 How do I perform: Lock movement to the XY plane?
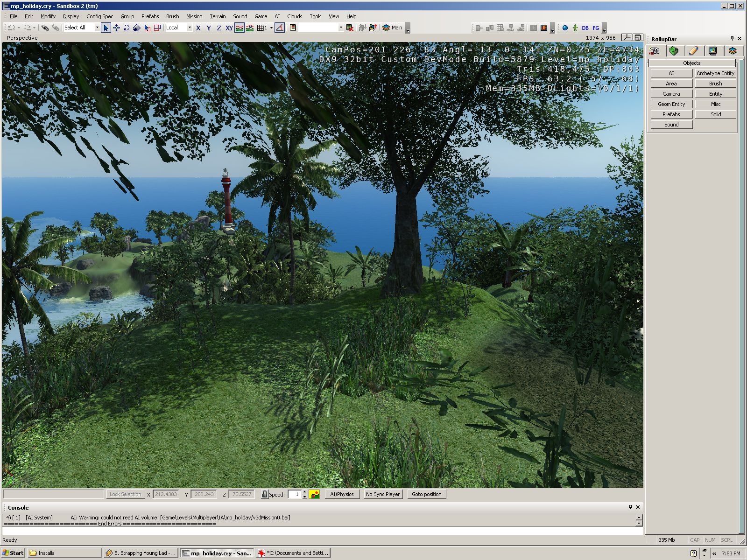point(229,28)
